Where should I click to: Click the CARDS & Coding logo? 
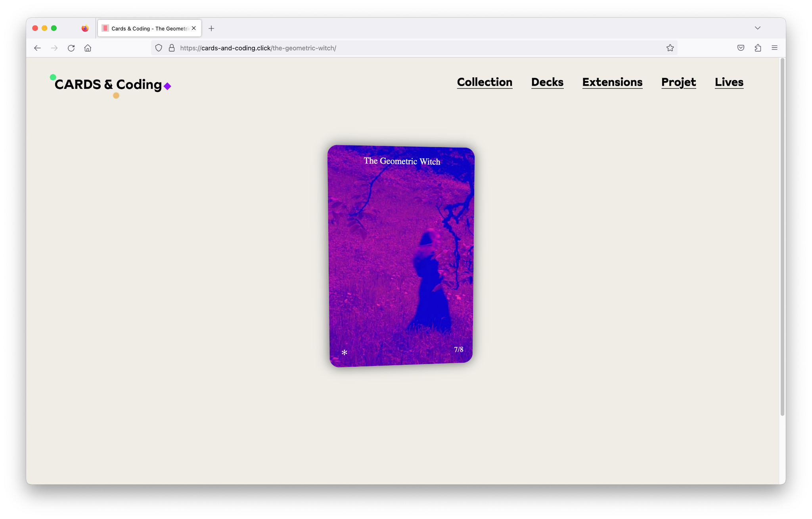[111, 85]
